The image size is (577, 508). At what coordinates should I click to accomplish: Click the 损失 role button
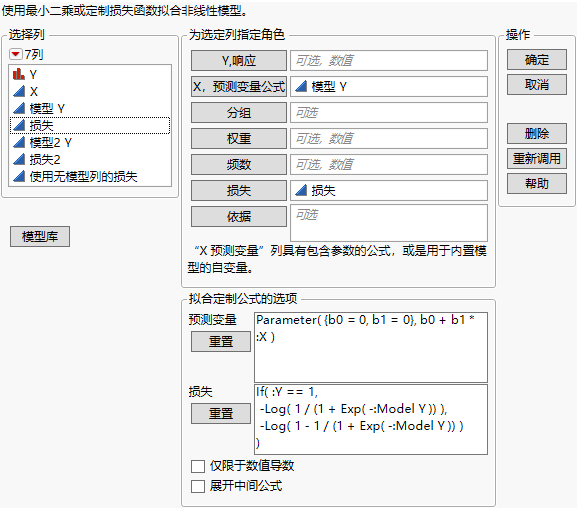coord(239,190)
